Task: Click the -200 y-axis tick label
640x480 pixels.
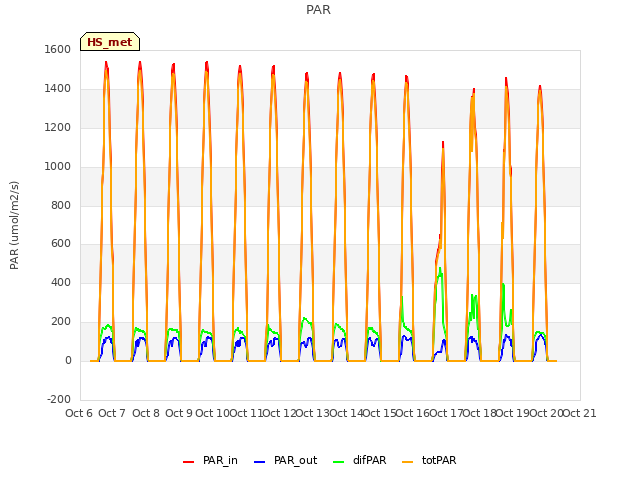Action: 59,399
